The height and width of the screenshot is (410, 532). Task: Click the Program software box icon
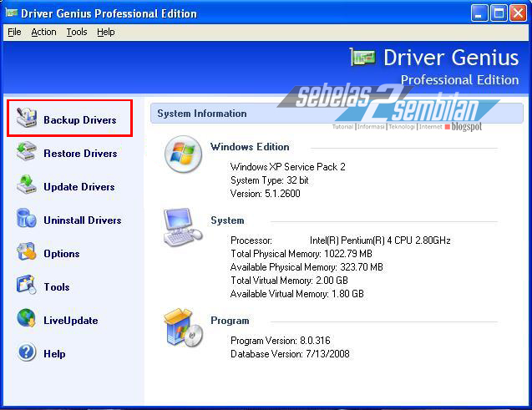(183, 327)
